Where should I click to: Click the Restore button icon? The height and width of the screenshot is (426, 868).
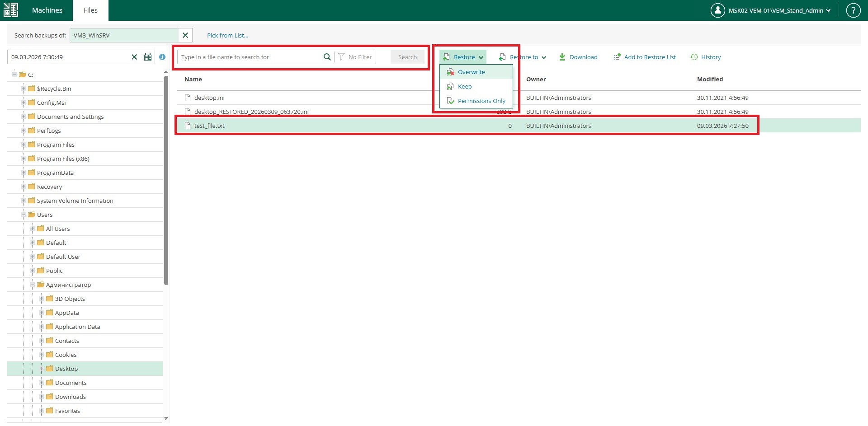click(x=446, y=57)
